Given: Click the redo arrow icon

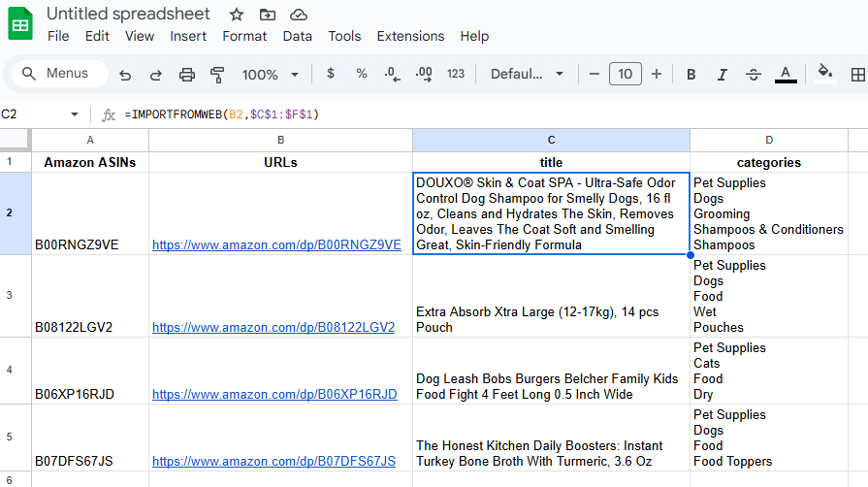Looking at the screenshot, I should (x=155, y=75).
